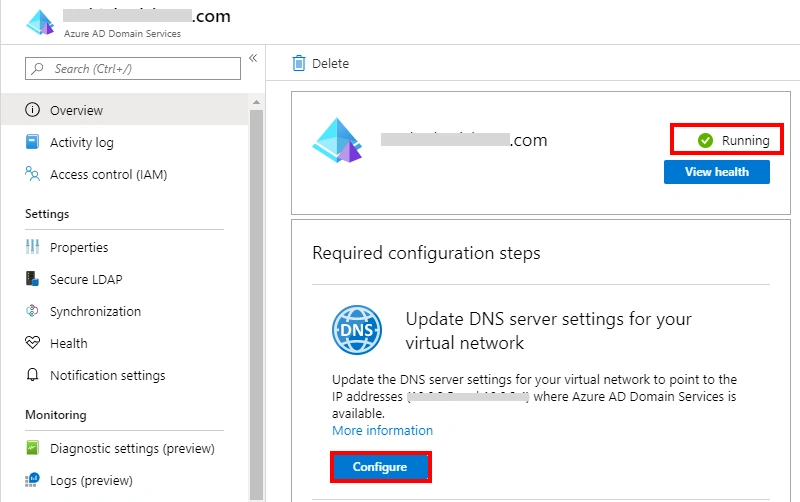Click the Delete trash can icon
Screen dimensions: 800x502
298,63
